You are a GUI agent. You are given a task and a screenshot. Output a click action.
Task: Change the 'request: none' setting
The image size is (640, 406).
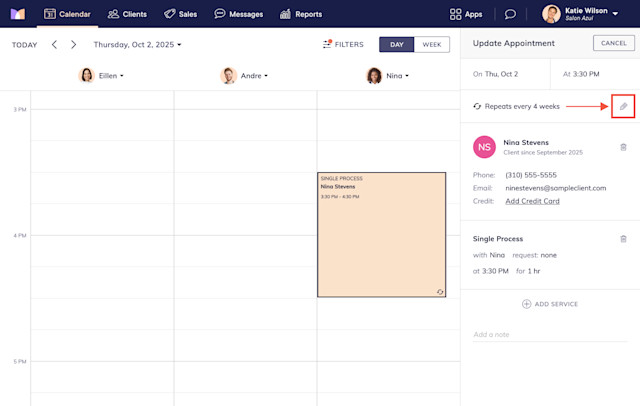click(534, 255)
